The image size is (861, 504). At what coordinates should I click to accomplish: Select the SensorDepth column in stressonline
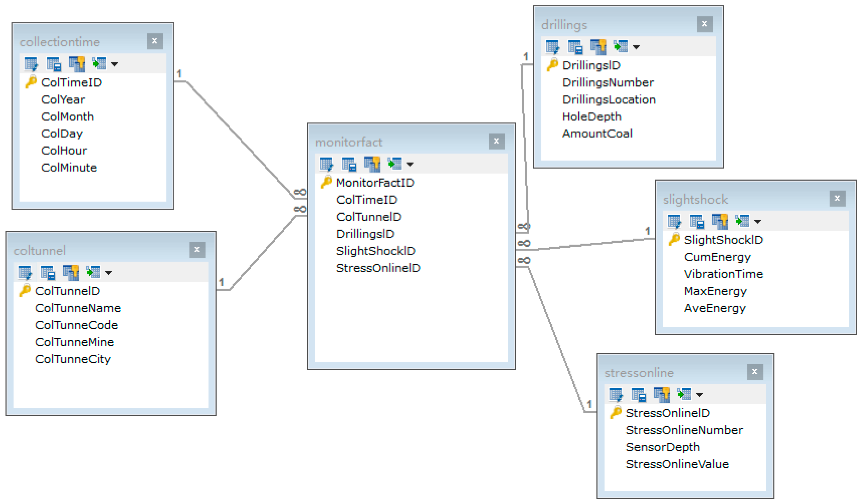pyautogui.click(x=663, y=447)
